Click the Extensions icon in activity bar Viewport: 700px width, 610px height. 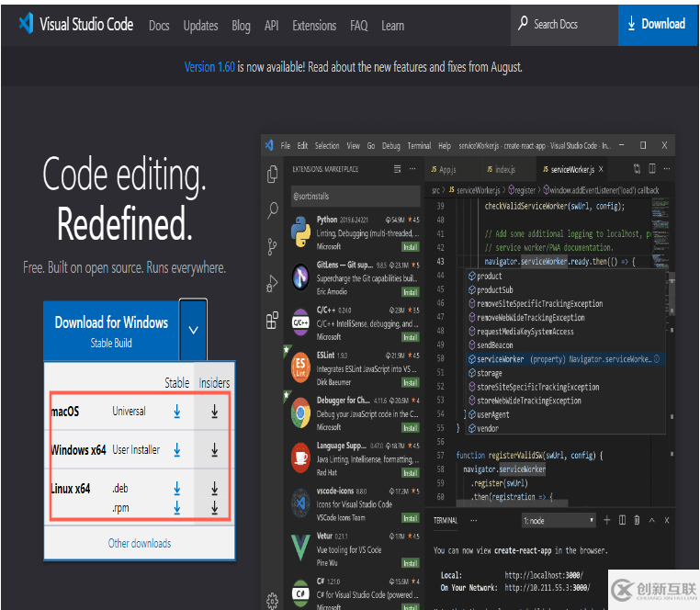click(272, 321)
